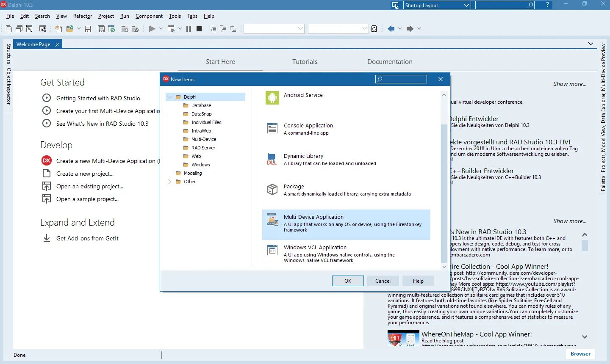Open the Refactor menu
The image size is (610, 364).
pos(83,16)
